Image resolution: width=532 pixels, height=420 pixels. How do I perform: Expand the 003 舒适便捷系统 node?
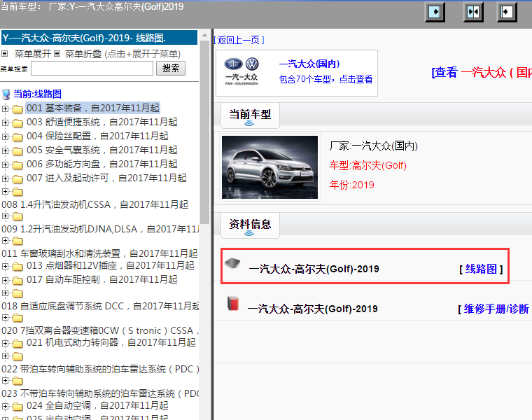coord(5,122)
